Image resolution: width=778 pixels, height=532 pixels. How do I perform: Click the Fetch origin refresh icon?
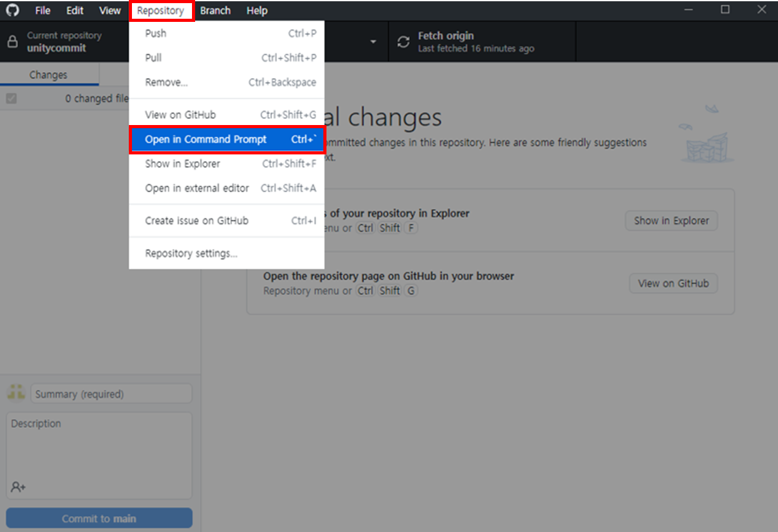403,41
